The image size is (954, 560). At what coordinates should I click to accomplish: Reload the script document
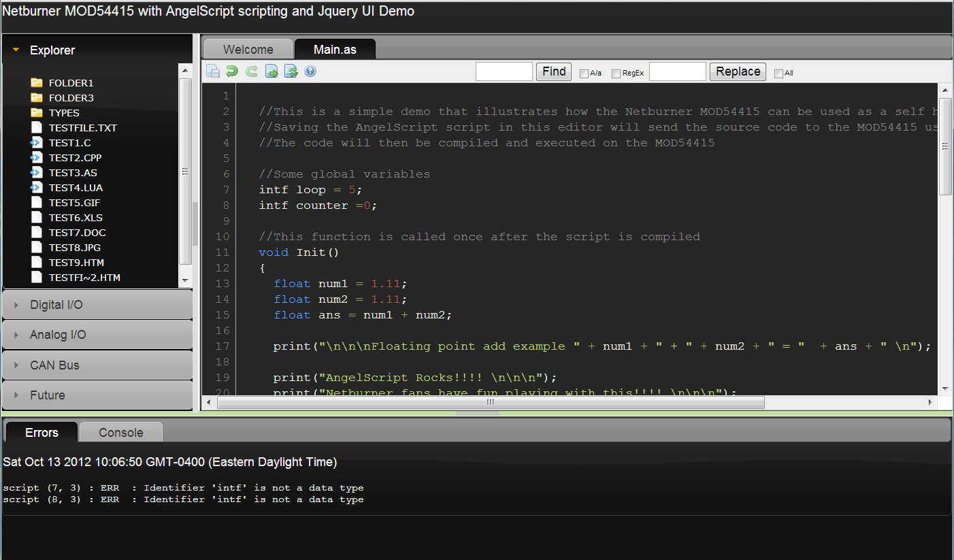tap(291, 71)
